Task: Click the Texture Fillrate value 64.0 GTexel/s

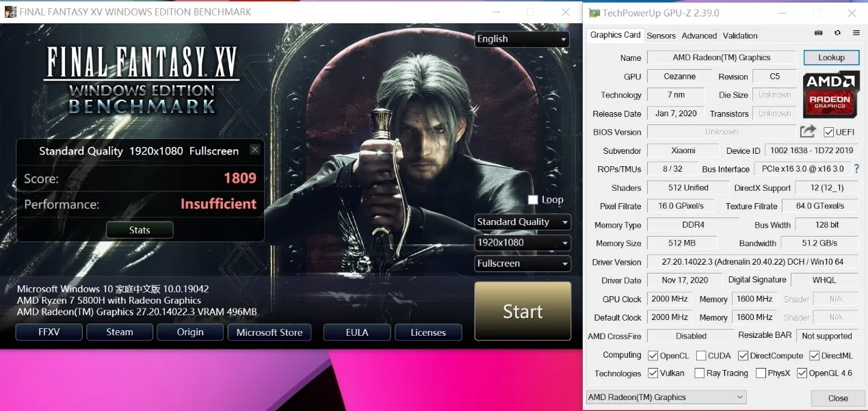Action: pos(820,206)
